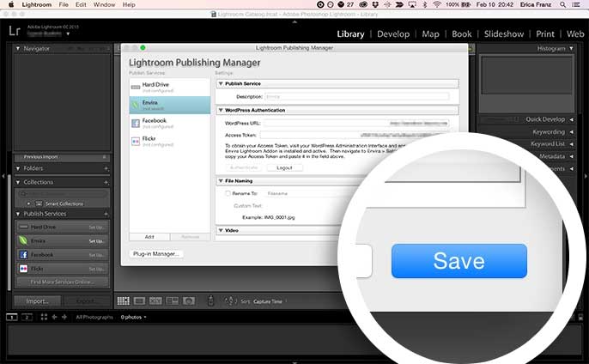Switch to the Print module

click(x=545, y=33)
